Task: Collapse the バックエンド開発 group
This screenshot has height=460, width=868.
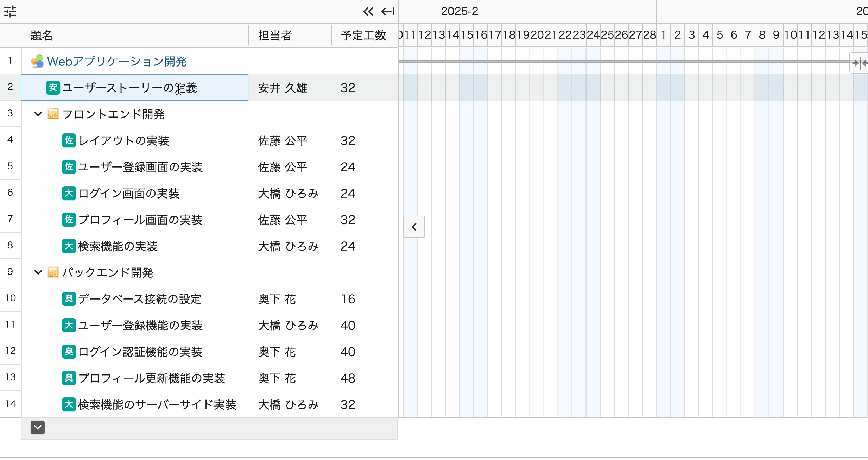Action: 38,272
